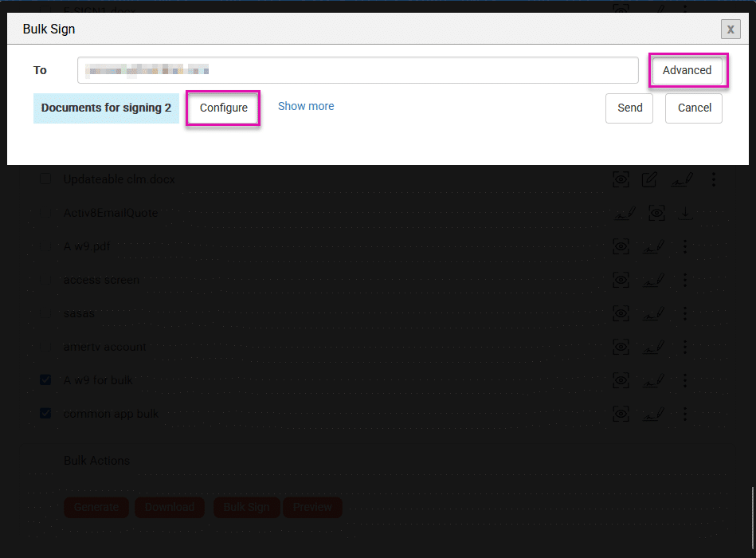Preview the access screen document
The width and height of the screenshot is (756, 558).
[x=621, y=280]
